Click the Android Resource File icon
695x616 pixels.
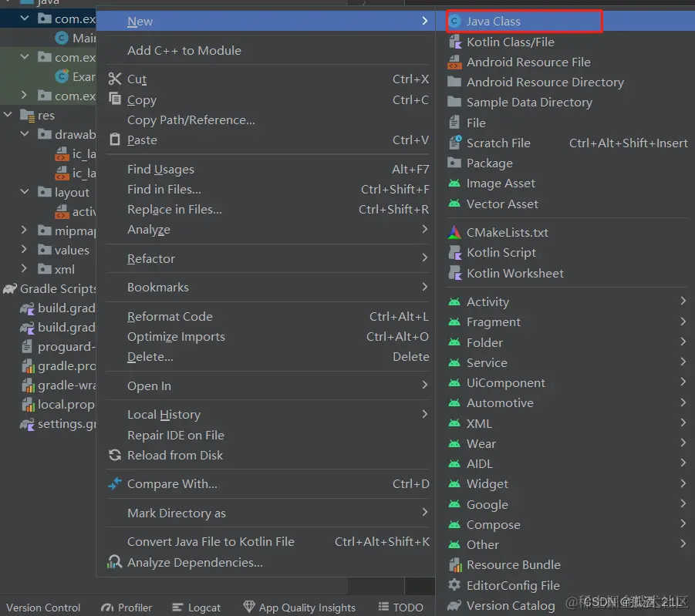tap(455, 62)
